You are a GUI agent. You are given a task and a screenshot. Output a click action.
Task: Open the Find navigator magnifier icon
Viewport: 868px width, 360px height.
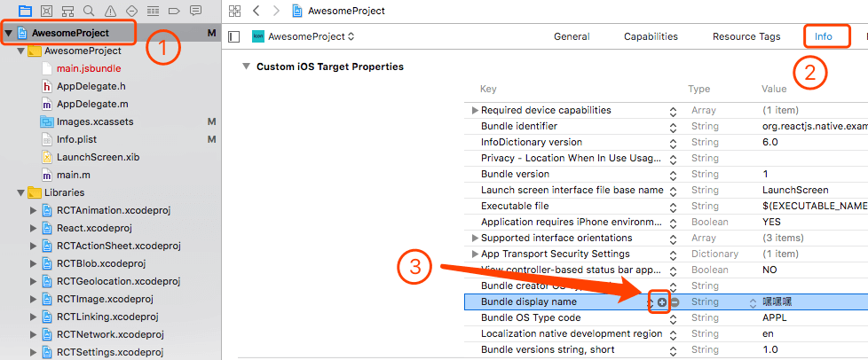(x=89, y=11)
